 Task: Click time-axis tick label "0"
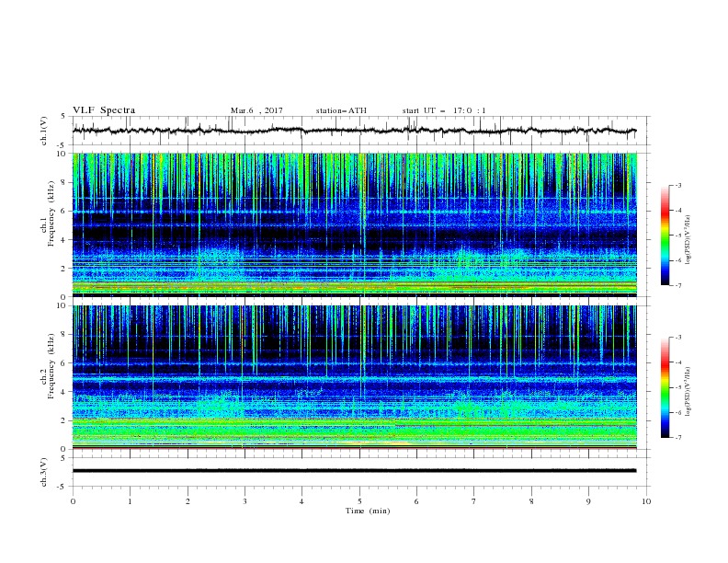click(x=73, y=501)
